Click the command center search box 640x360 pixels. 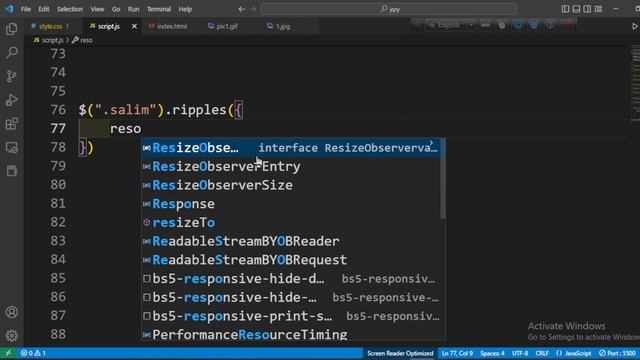(x=389, y=9)
